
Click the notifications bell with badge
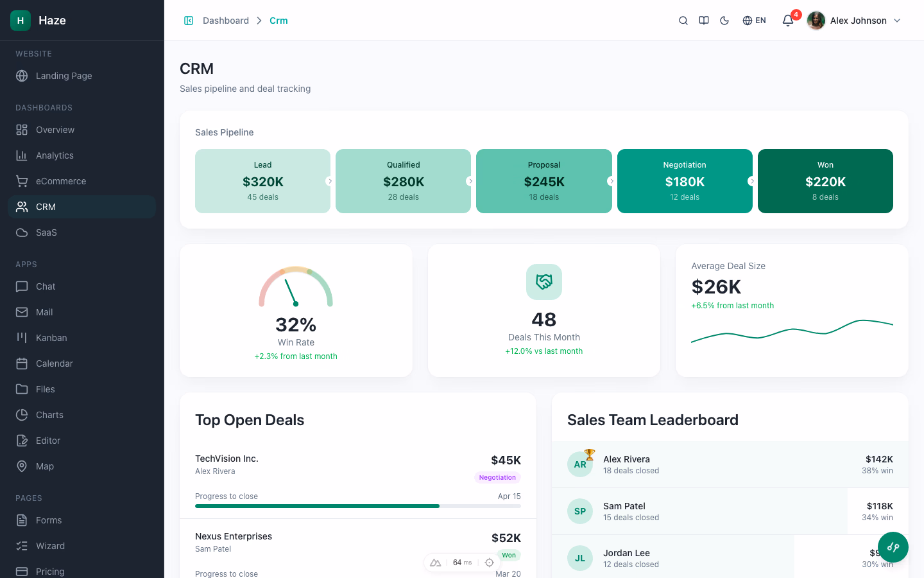[x=787, y=21]
